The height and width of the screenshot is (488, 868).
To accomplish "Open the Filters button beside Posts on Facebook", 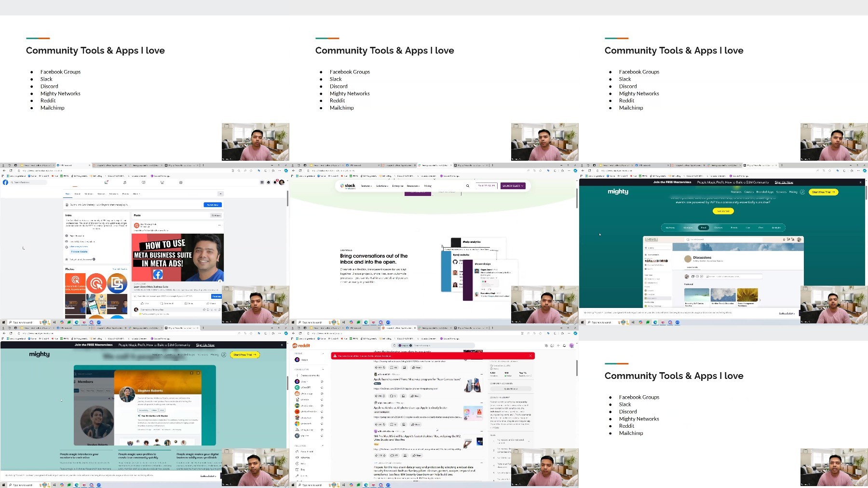I will tap(216, 215).
